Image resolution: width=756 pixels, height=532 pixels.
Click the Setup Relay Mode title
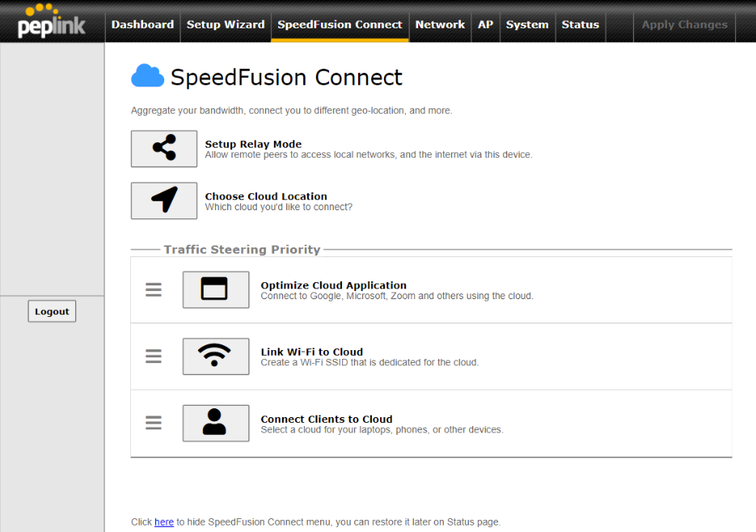click(x=253, y=144)
